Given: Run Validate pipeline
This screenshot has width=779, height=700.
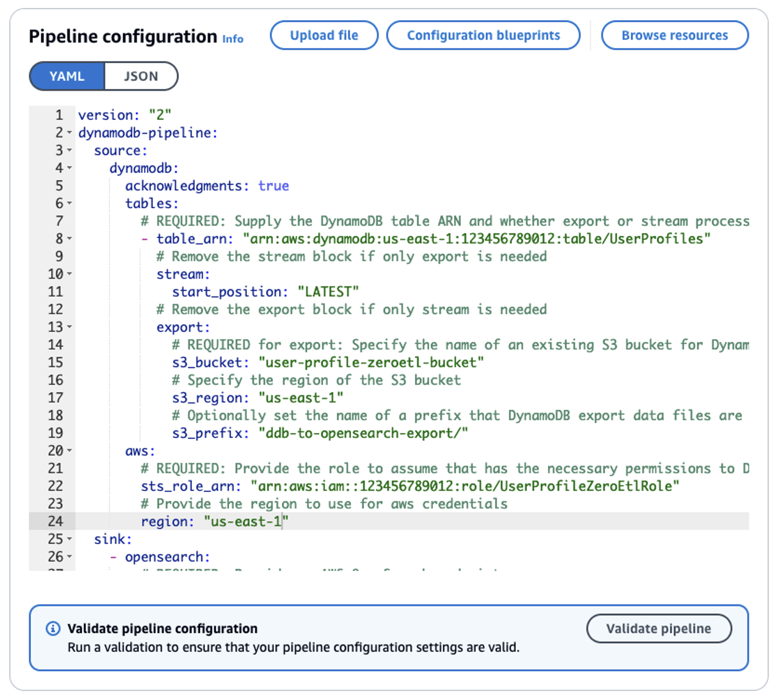Looking at the screenshot, I should point(659,629).
